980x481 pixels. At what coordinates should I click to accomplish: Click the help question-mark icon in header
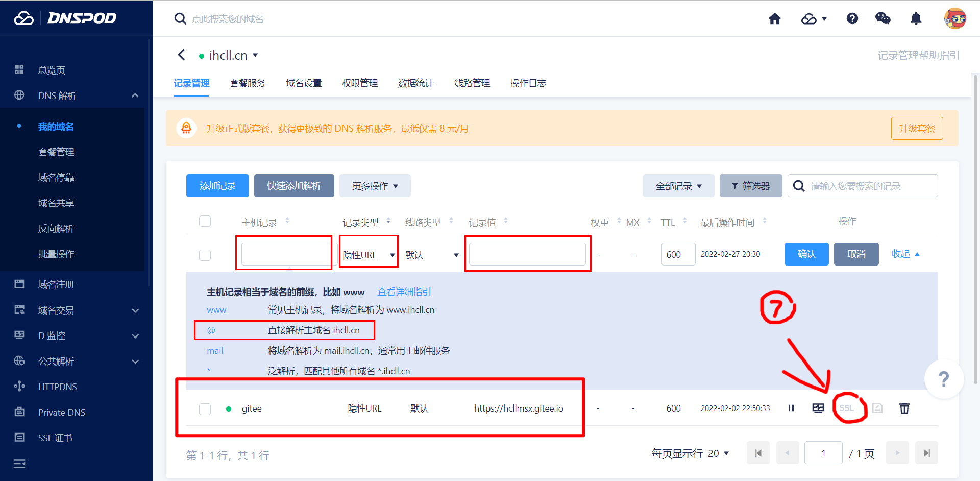pyautogui.click(x=852, y=18)
